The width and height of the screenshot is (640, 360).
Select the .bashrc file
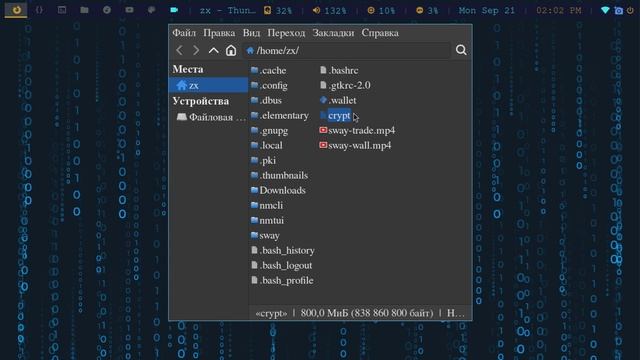[x=339, y=71]
